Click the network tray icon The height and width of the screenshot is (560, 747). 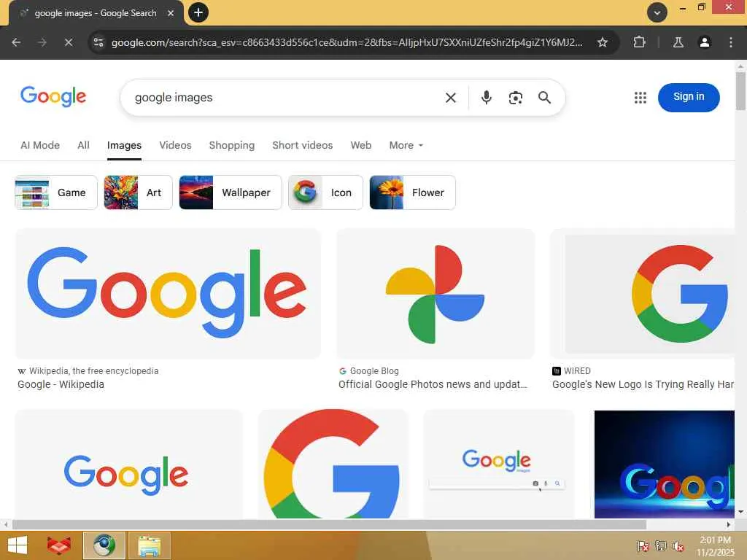pos(660,545)
